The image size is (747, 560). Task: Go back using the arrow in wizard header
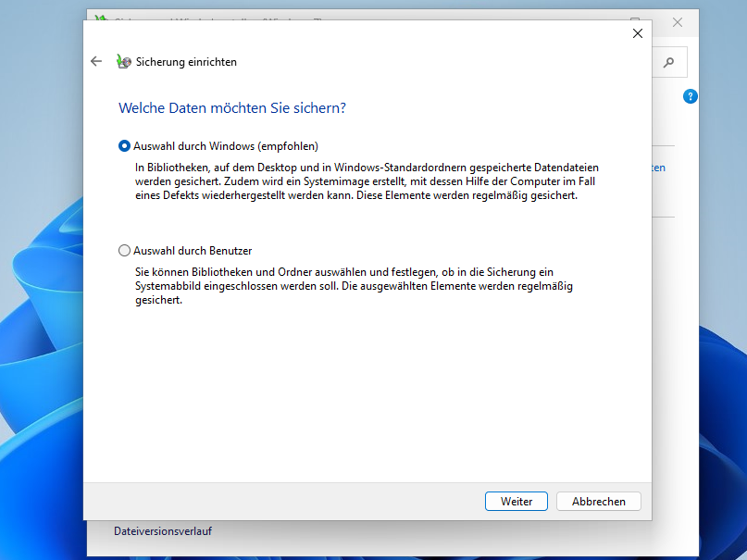96,62
